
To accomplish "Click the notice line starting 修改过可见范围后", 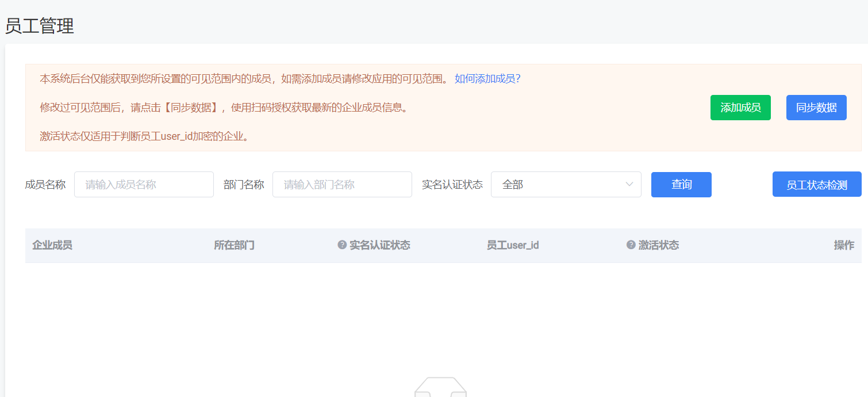I will (224, 108).
